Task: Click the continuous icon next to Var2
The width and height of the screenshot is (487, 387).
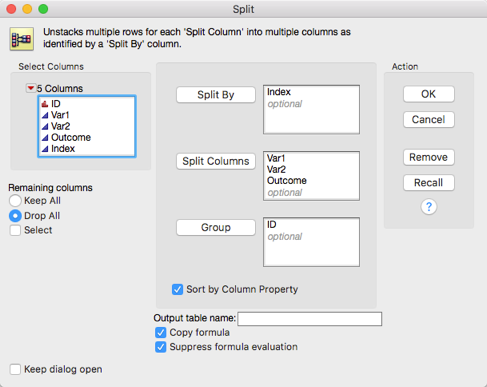Action: click(45, 127)
